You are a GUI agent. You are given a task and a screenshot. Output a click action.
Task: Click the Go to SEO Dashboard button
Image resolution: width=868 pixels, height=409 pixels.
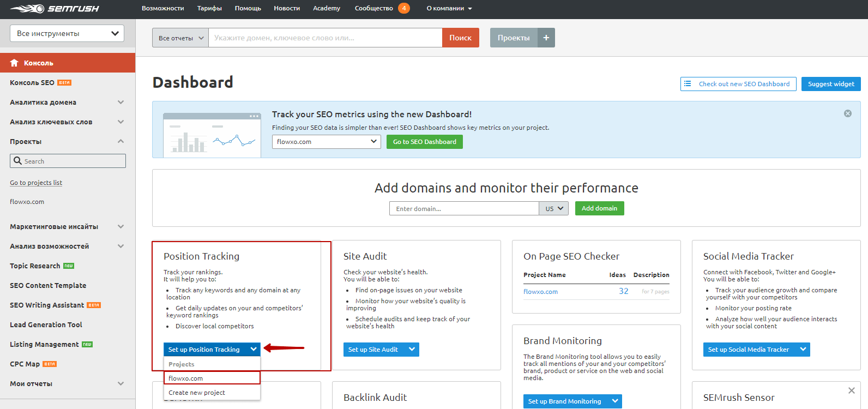pos(425,142)
